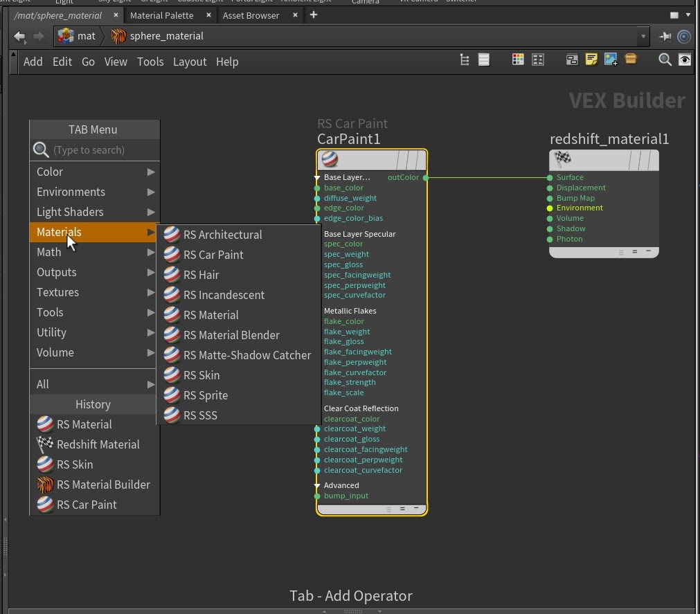700x614 pixels.
Task: Close the /mat/sphere_material tab
Action: (116, 15)
